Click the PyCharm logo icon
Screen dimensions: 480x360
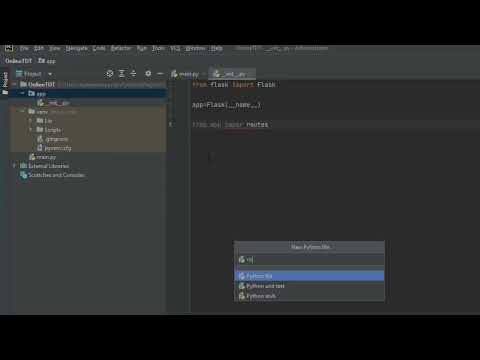9,48
